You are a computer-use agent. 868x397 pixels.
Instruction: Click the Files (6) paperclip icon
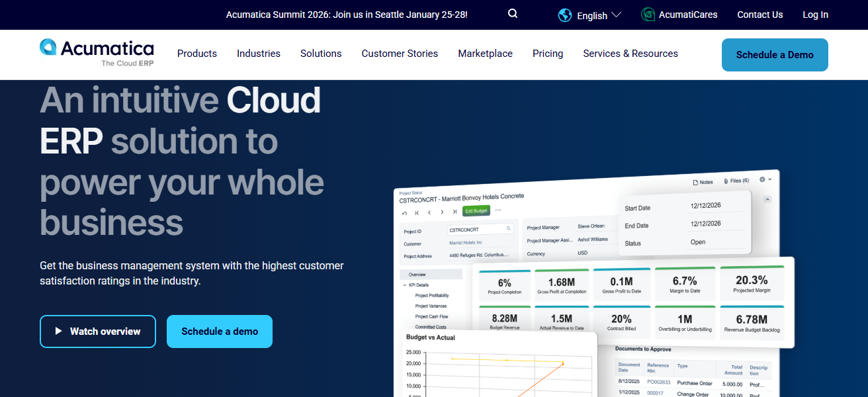(726, 181)
